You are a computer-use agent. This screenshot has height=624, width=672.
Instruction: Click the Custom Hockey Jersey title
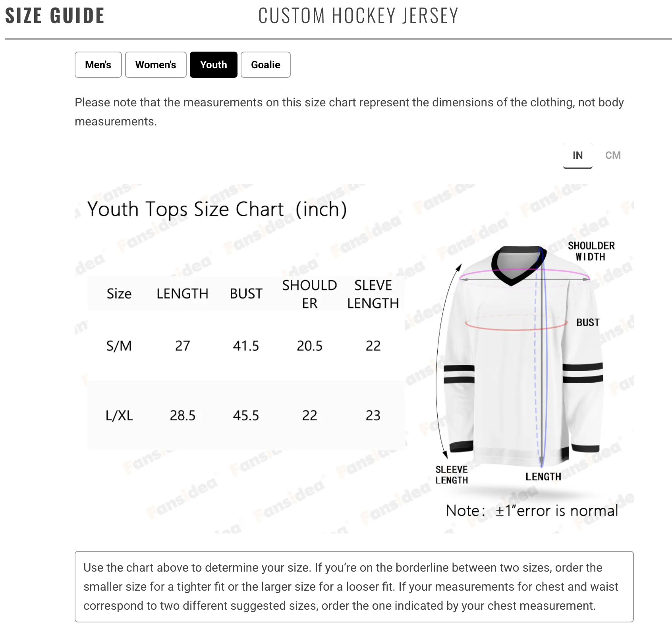tap(358, 16)
